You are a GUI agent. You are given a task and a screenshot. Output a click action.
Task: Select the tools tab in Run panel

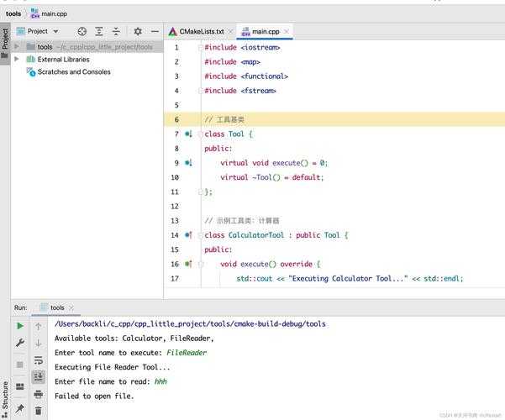pyautogui.click(x=56, y=307)
